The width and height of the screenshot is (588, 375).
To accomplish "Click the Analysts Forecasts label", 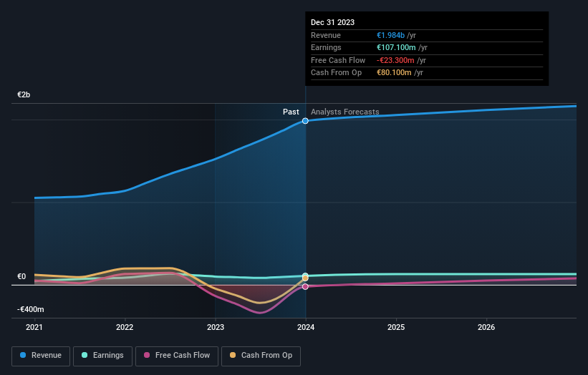I will click(345, 112).
